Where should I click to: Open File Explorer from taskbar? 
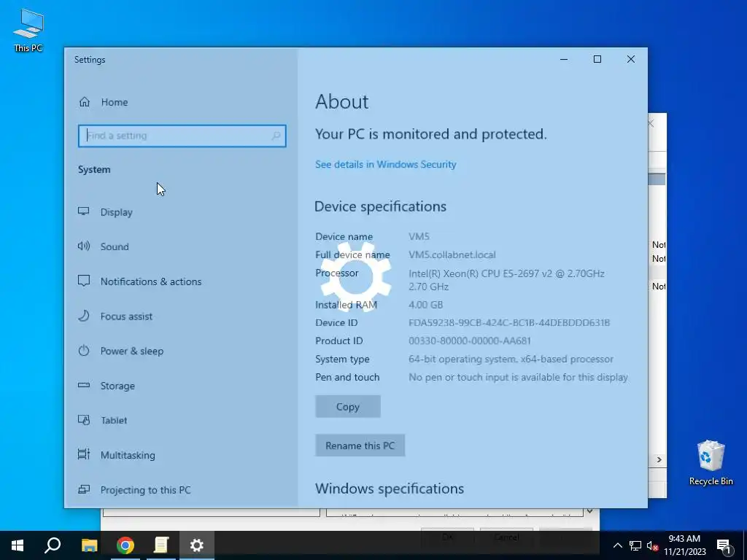[x=89, y=545]
